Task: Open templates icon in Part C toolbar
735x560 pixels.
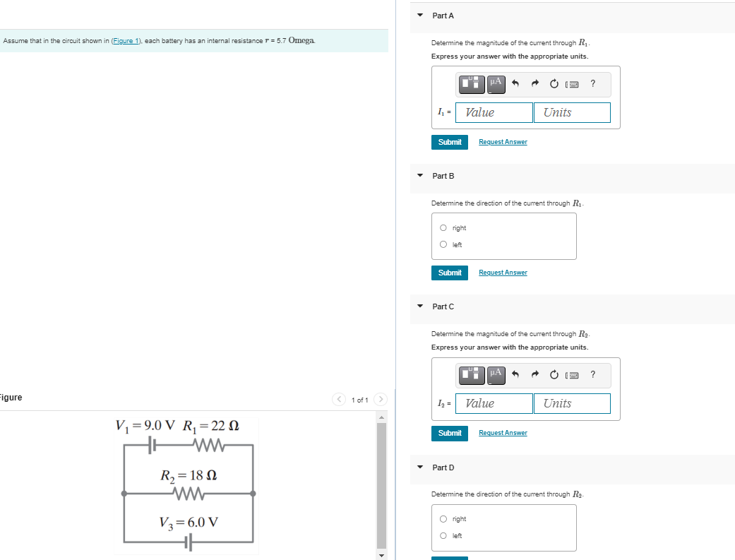Action: click(x=472, y=375)
